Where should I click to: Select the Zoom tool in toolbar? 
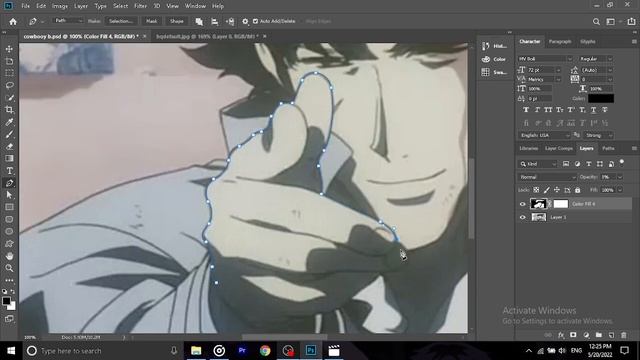pos(9,268)
